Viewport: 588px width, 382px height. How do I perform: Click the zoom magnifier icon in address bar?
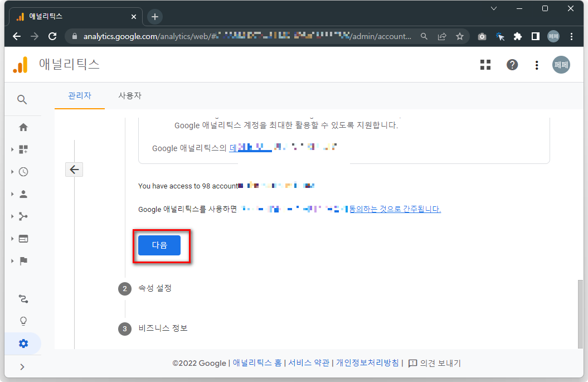point(424,36)
